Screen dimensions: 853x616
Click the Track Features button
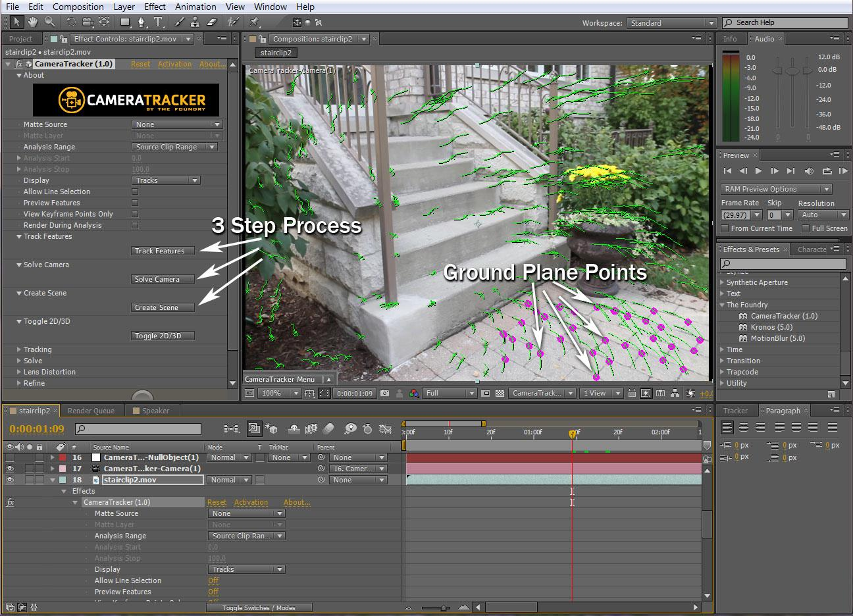pos(163,251)
